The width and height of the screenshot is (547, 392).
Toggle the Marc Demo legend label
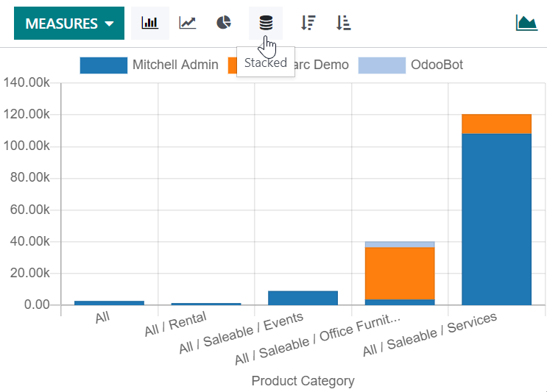(321, 65)
